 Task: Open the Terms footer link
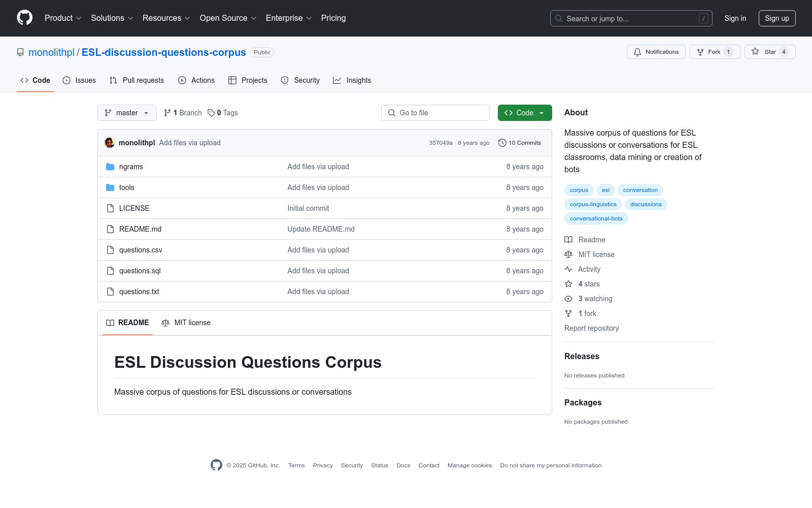(x=296, y=465)
